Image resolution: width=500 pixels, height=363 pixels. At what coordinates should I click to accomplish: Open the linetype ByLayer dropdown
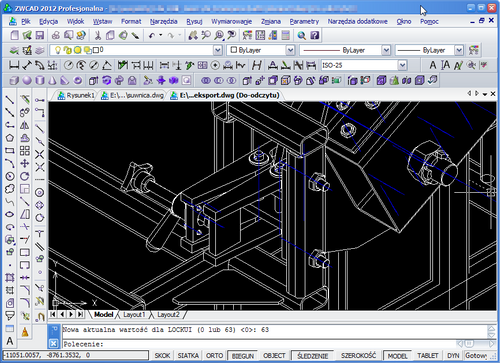[x=386, y=50]
